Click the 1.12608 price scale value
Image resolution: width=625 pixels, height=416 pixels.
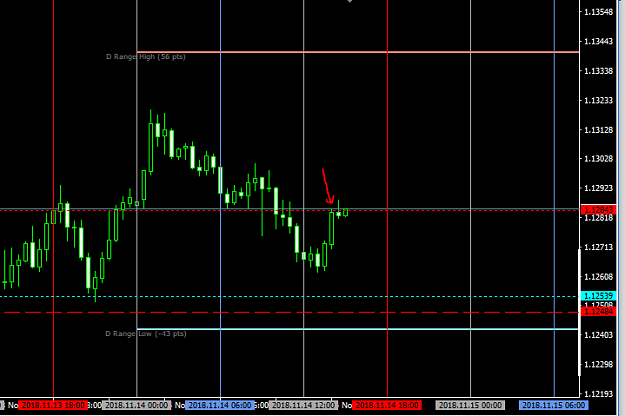(599, 277)
